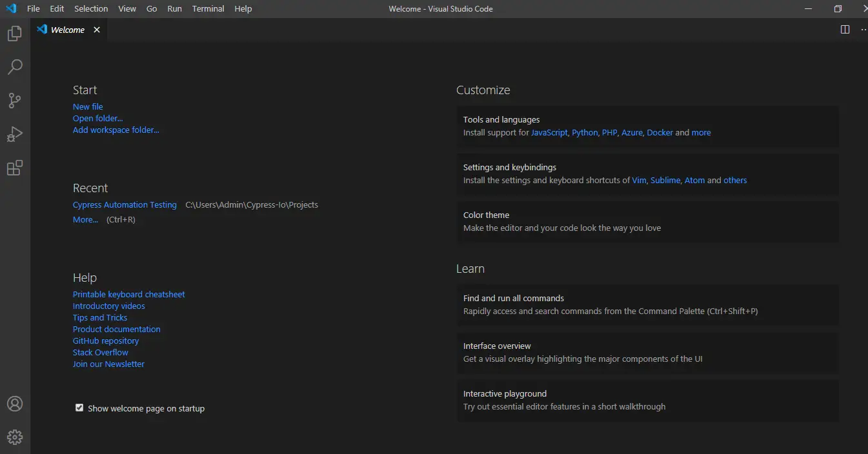Expand the recent list with More...

(x=84, y=219)
